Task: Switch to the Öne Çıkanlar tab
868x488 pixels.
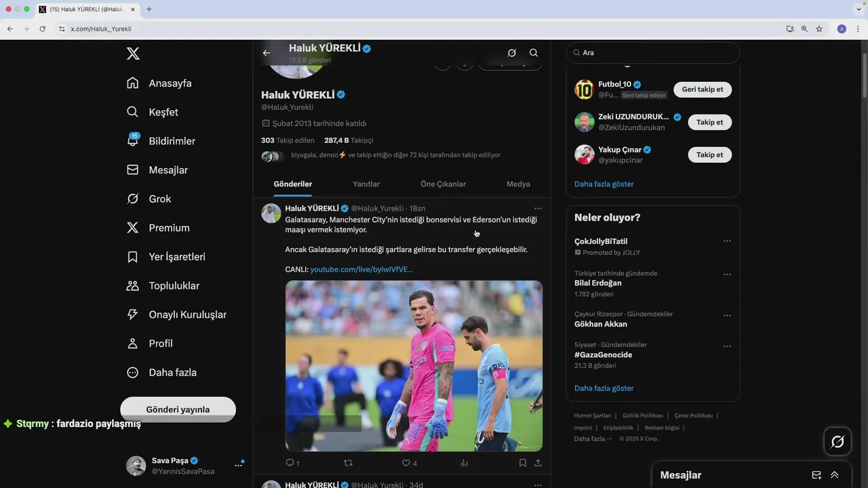Action: pos(443,184)
